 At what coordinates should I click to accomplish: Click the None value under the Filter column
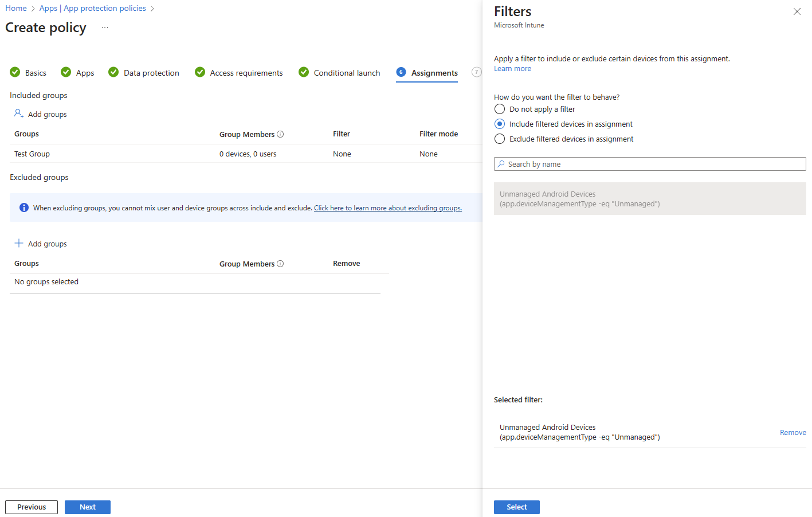coord(342,154)
